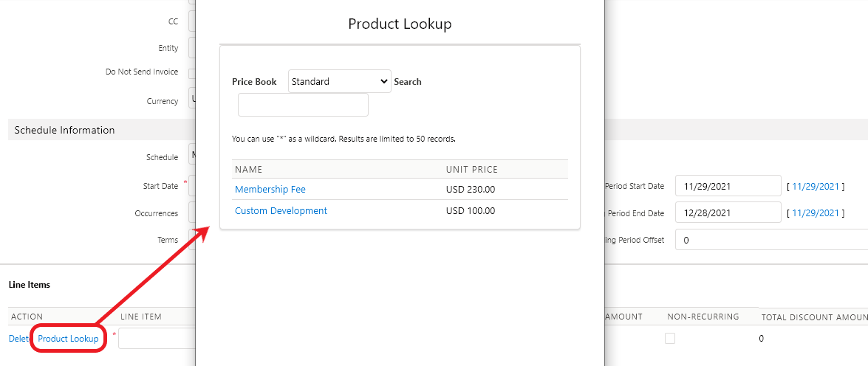Select the Membership Fee product

tap(270, 190)
